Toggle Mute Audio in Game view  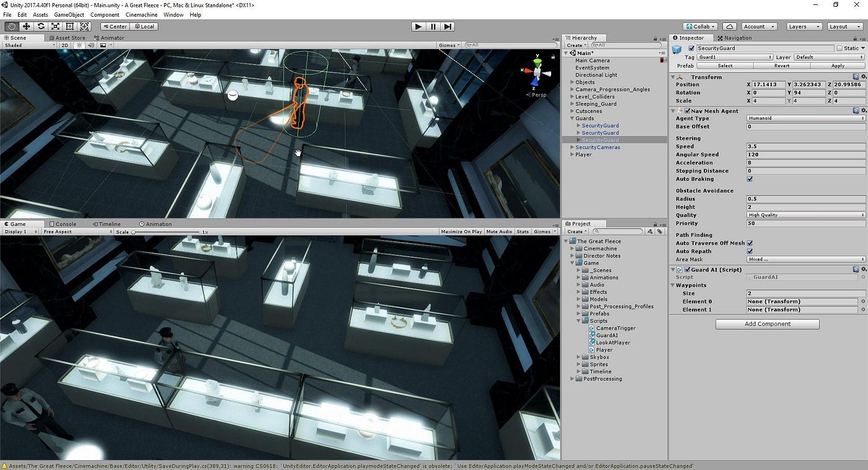pyautogui.click(x=499, y=231)
